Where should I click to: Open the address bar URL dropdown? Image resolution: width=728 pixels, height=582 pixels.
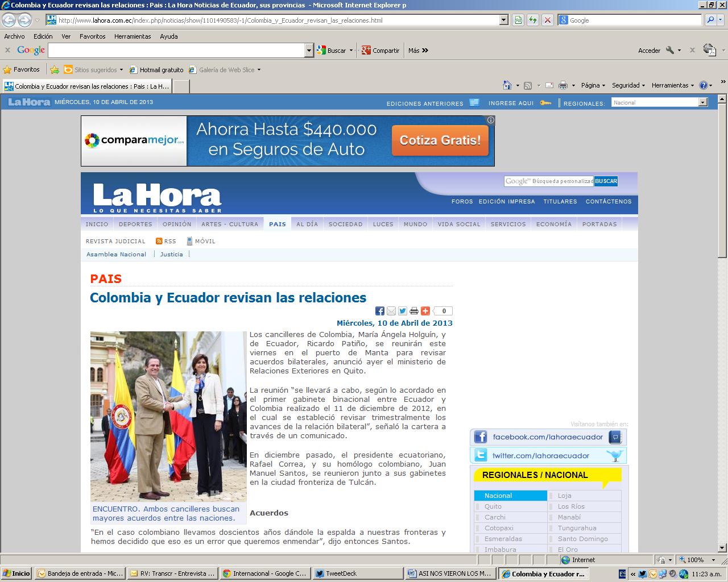point(503,20)
